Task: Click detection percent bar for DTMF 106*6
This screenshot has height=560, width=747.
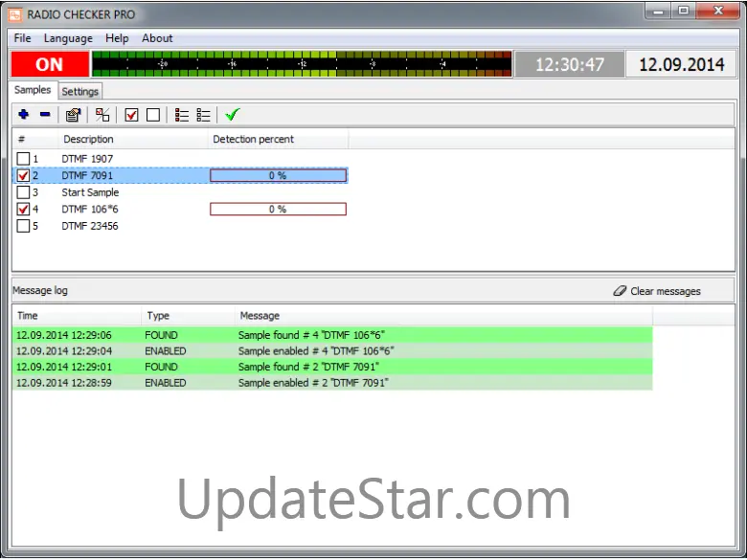Action: tap(279, 209)
